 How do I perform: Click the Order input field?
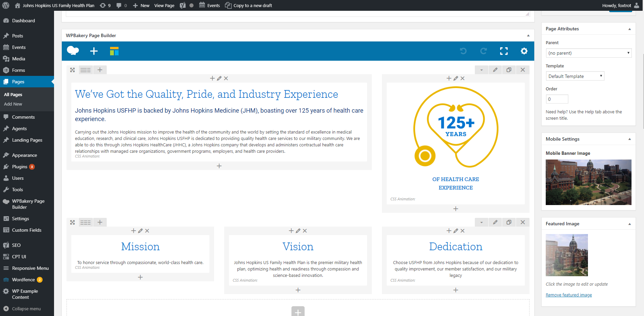pyautogui.click(x=557, y=99)
